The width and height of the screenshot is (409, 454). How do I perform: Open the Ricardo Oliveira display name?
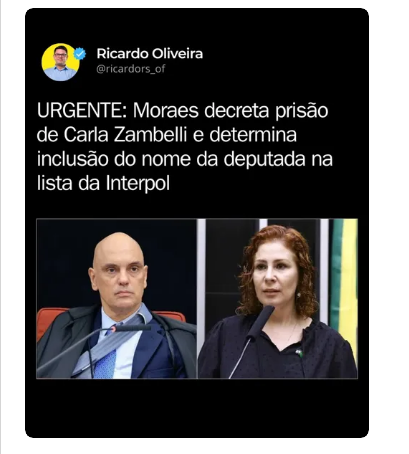point(150,54)
